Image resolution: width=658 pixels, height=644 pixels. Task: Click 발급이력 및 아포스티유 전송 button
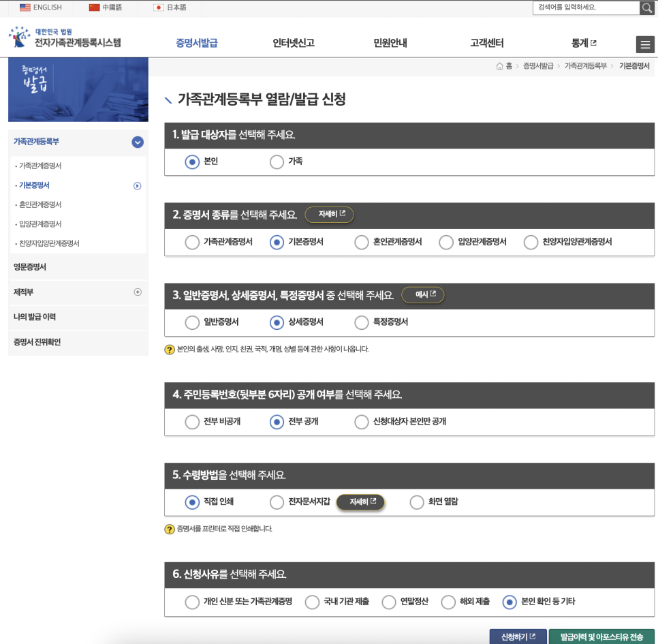click(601, 637)
